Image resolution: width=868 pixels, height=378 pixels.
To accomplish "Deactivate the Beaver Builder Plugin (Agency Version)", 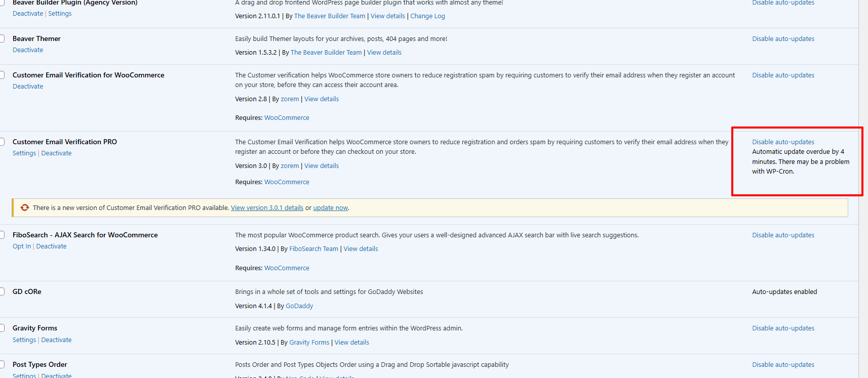I will point(28,14).
